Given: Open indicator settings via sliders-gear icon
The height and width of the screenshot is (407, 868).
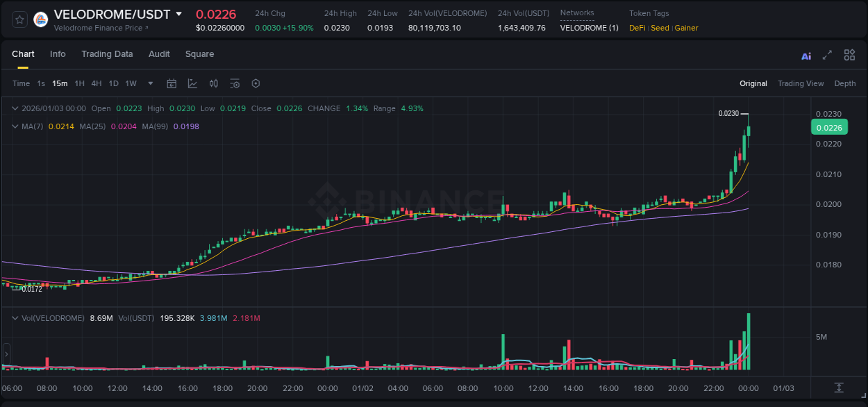Looking at the screenshot, I should point(235,83).
